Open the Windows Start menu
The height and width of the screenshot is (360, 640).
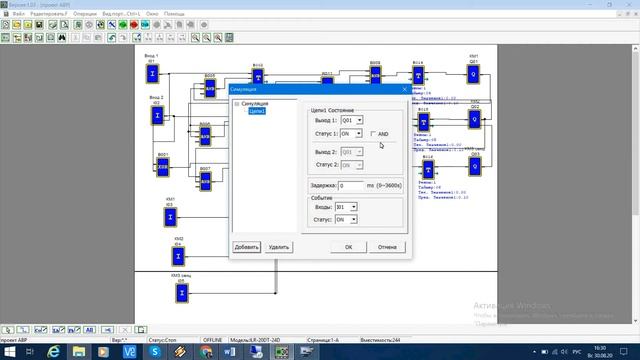[x=9, y=352]
